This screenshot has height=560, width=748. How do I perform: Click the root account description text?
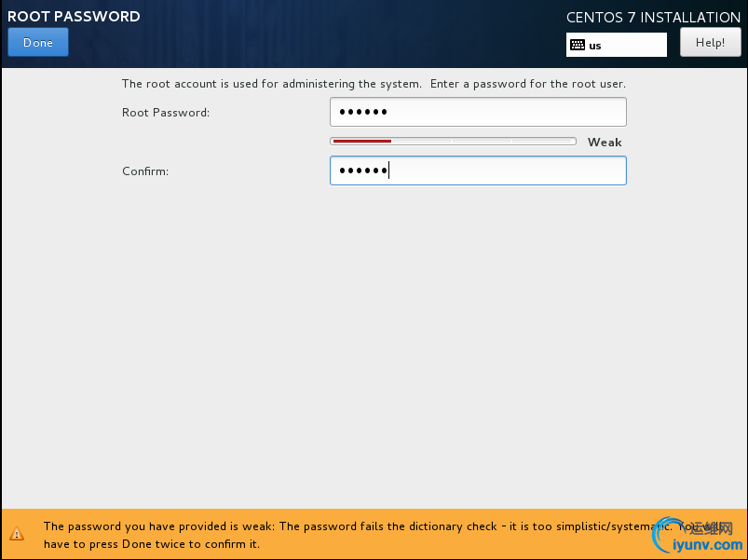(374, 84)
